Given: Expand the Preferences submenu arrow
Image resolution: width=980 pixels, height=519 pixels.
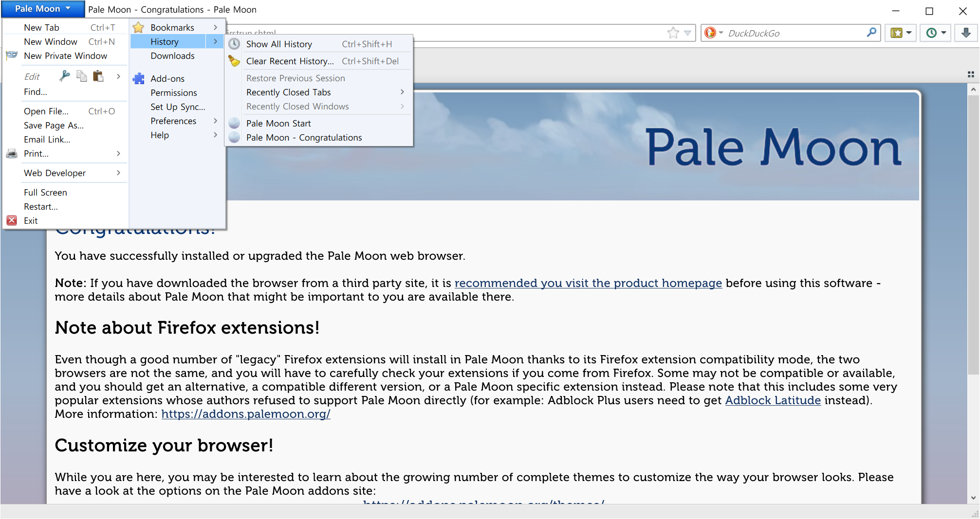Looking at the screenshot, I should [x=215, y=121].
